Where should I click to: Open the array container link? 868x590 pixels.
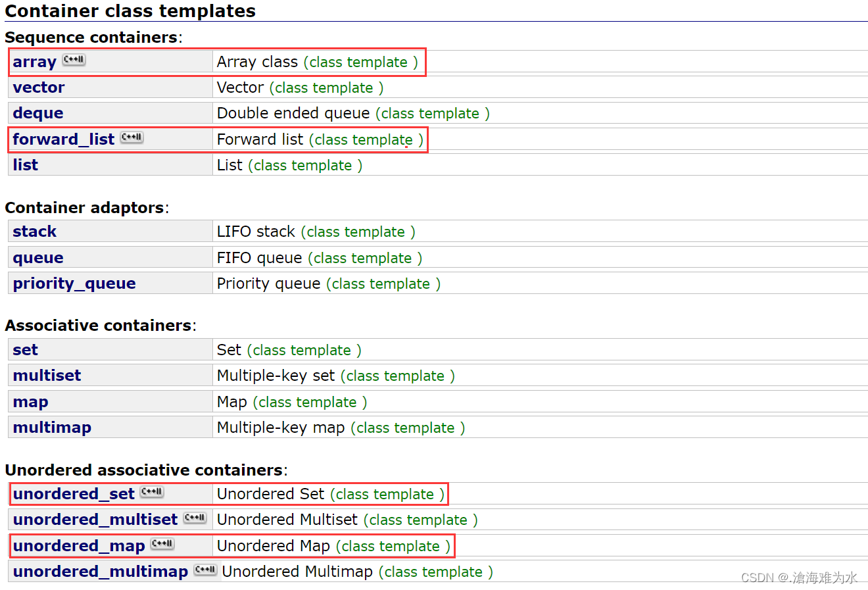(x=34, y=62)
